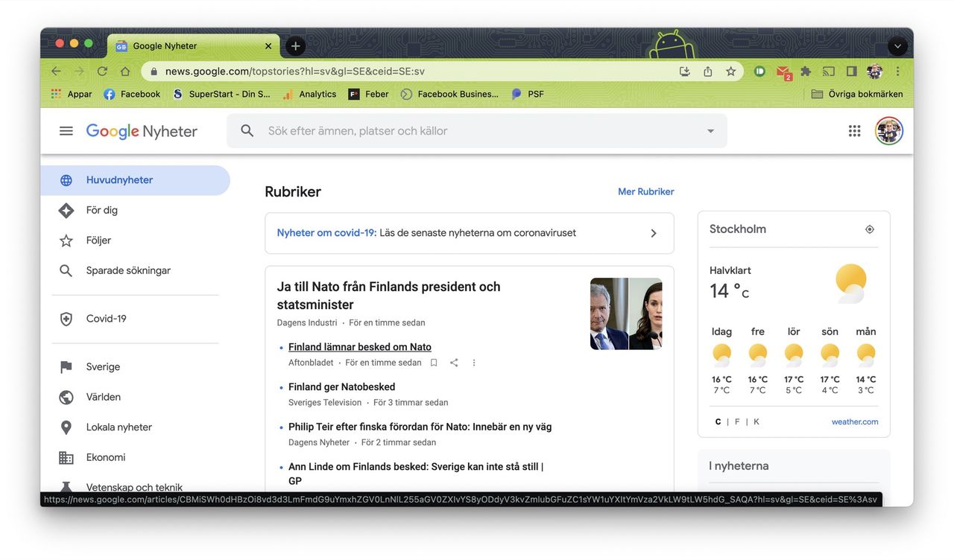The image size is (954, 560).
Task: Share the "Finland lämnar besked om Nato" article
Action: (x=454, y=362)
